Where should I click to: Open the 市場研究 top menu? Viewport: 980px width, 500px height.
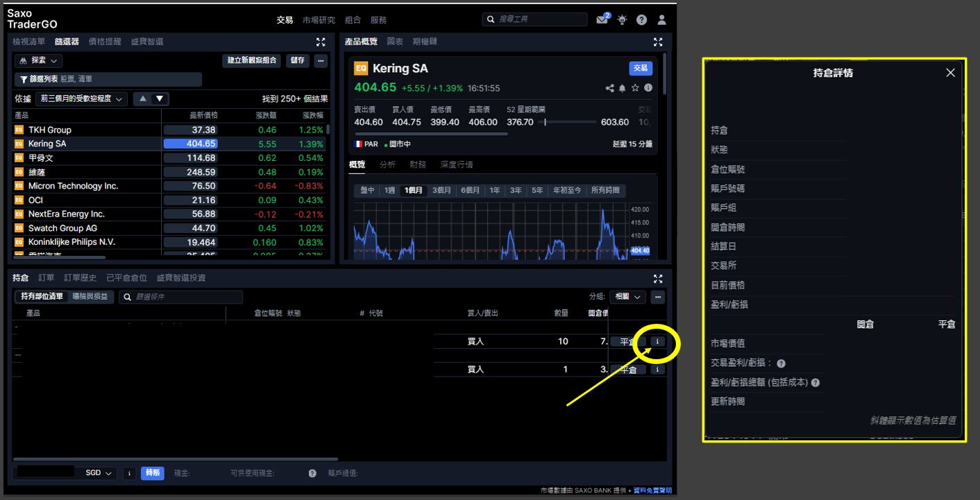coord(319,20)
